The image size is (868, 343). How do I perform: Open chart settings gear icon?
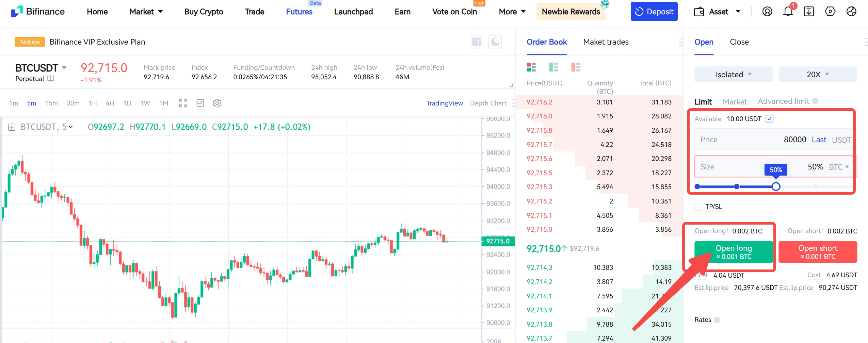pos(217,103)
